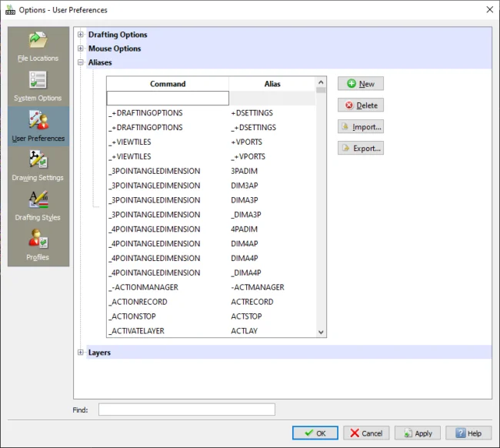Image resolution: width=500 pixels, height=448 pixels.
Task: Open the Drafting Styles category
Action: [x=38, y=206]
